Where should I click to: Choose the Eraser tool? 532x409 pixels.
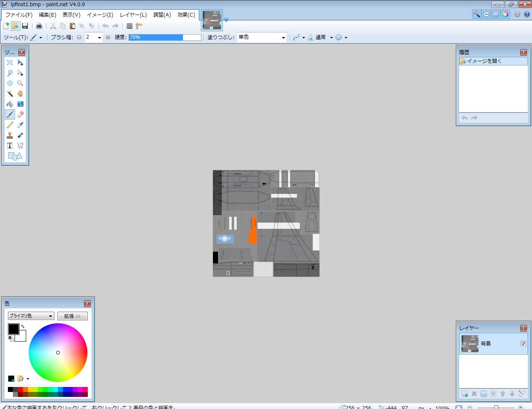20,114
